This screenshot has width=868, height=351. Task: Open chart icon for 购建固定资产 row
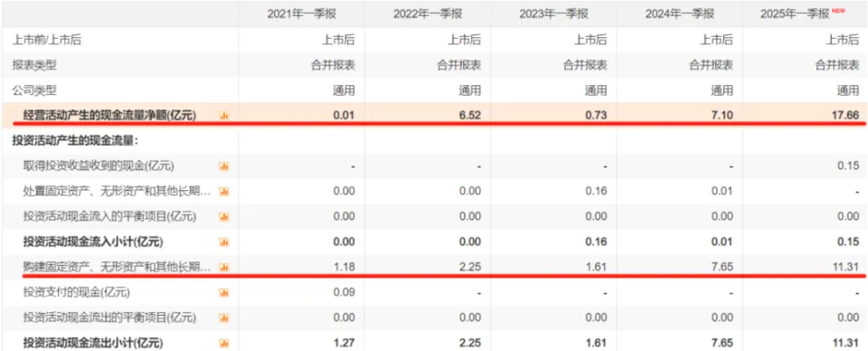224,268
